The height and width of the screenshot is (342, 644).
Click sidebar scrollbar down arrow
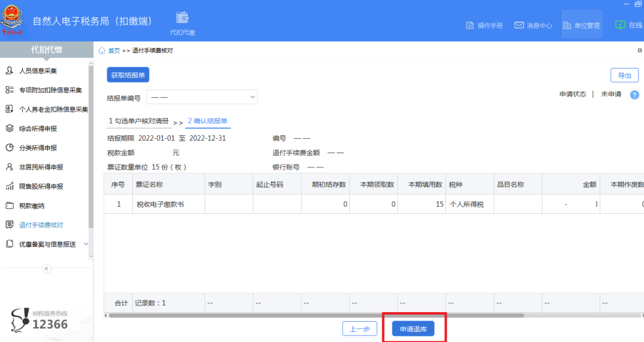click(x=91, y=257)
